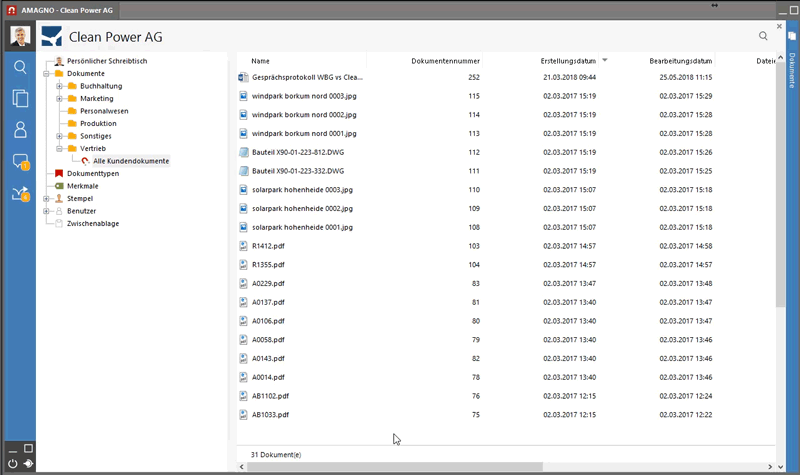Open the user contacts icon in sidebar
Screen dimensions: 800x475
(20, 130)
